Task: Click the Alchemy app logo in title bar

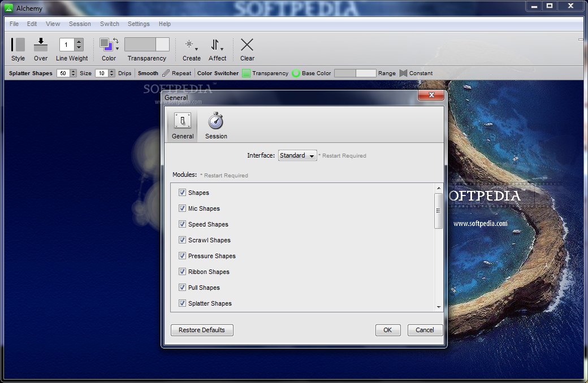Action: (8, 8)
